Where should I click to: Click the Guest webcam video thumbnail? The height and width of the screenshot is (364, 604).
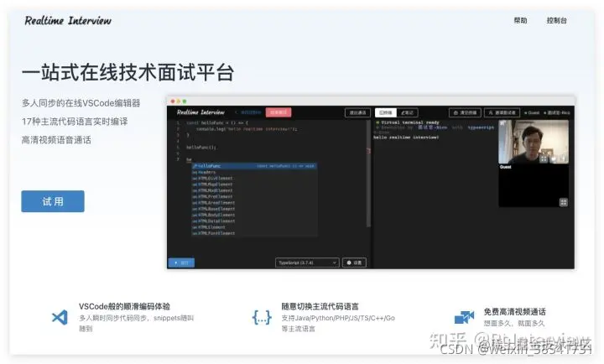(534, 142)
